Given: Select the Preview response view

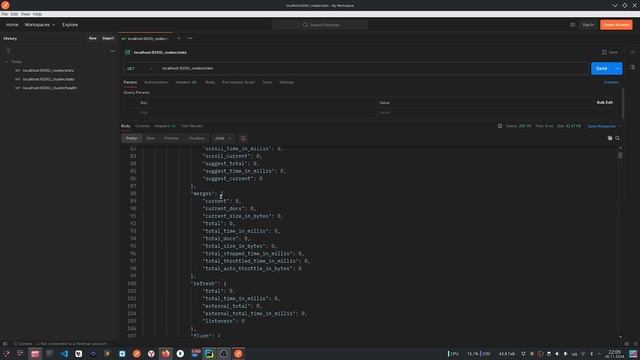Looking at the screenshot, I should tap(171, 138).
